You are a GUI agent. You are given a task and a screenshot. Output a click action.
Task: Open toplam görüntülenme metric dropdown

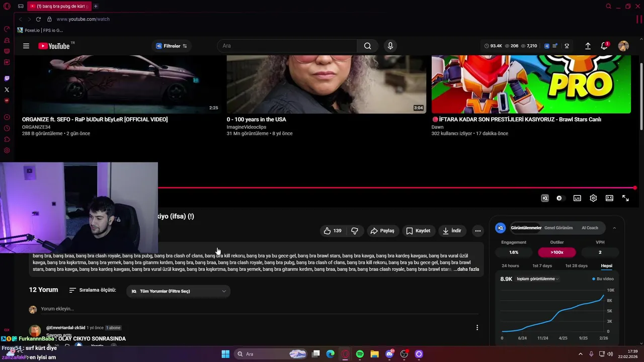538,279
